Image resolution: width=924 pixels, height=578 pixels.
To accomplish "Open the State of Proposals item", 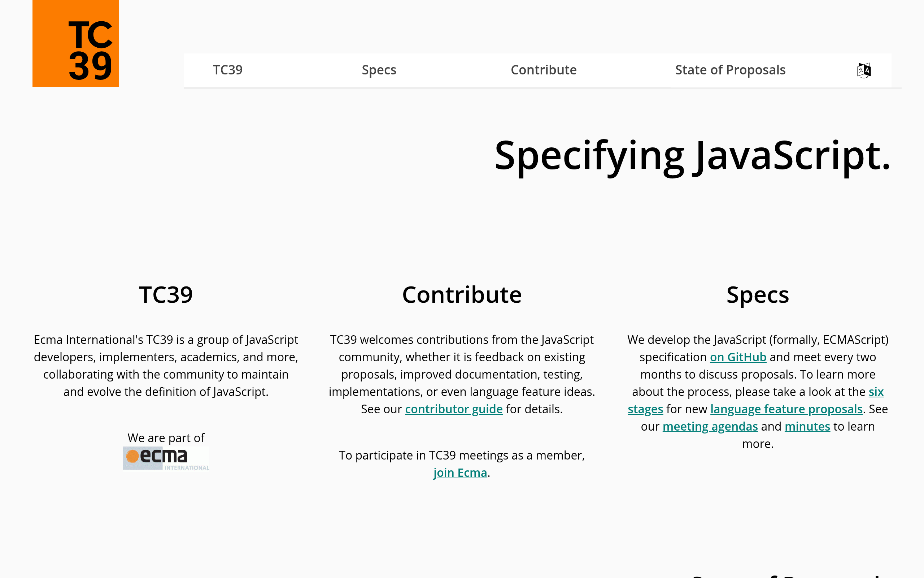I will pos(730,70).
